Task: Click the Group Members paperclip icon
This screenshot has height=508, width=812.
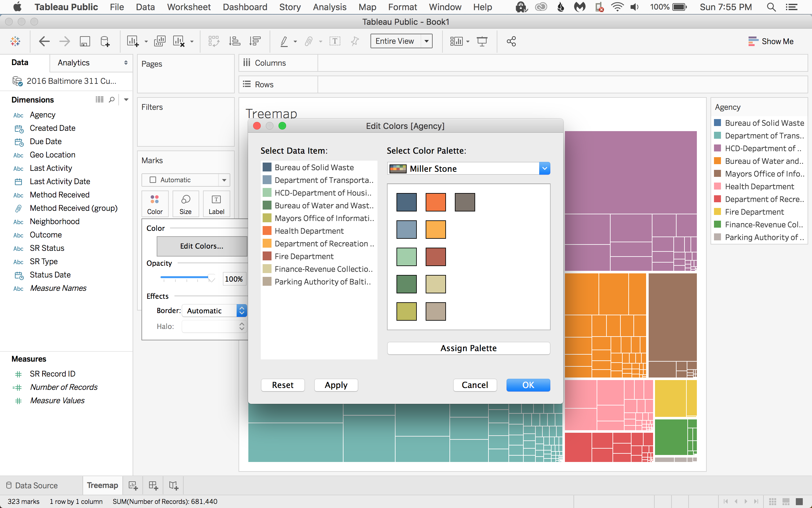Action: [x=308, y=41]
